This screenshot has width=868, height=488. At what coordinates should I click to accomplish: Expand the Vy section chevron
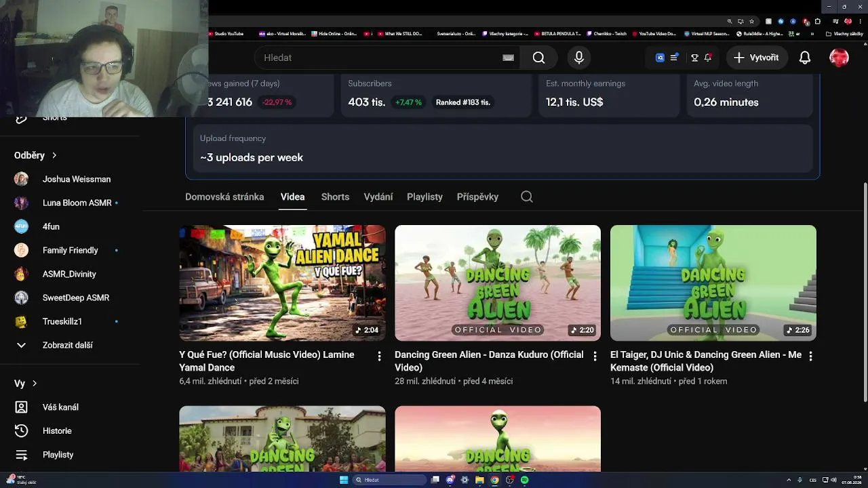pyautogui.click(x=35, y=384)
